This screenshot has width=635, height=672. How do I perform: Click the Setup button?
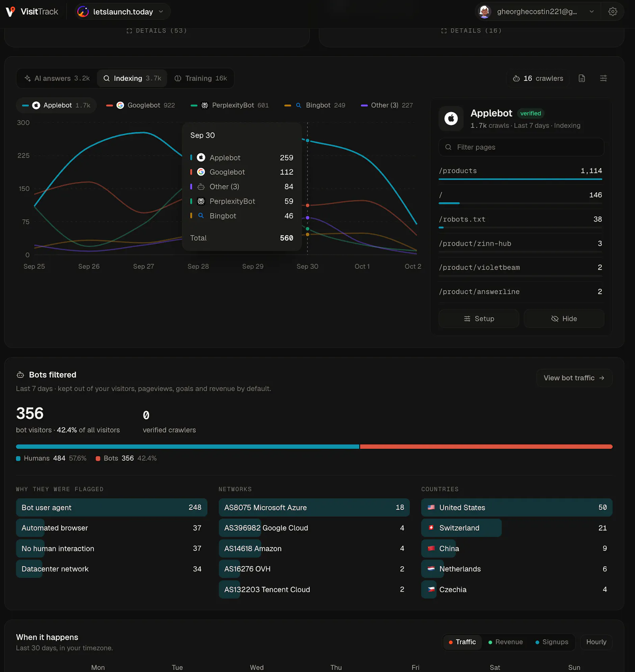coord(479,319)
